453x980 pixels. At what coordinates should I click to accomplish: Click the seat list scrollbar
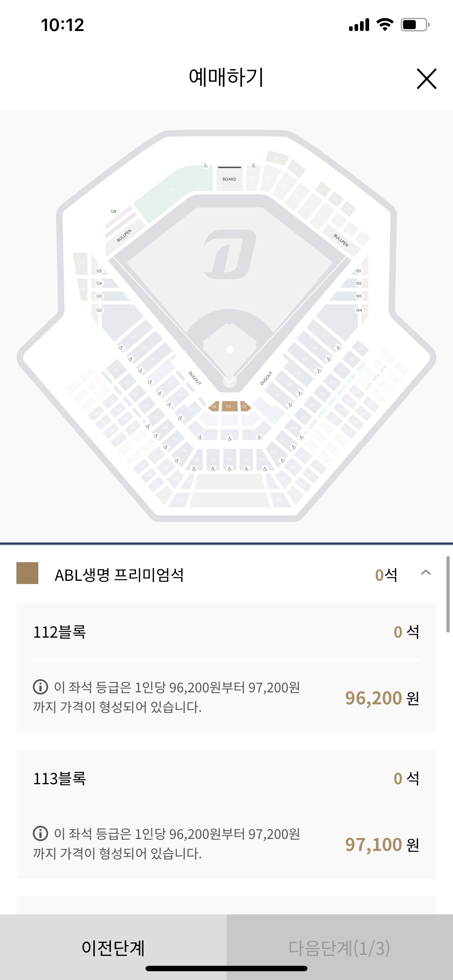coord(448,594)
